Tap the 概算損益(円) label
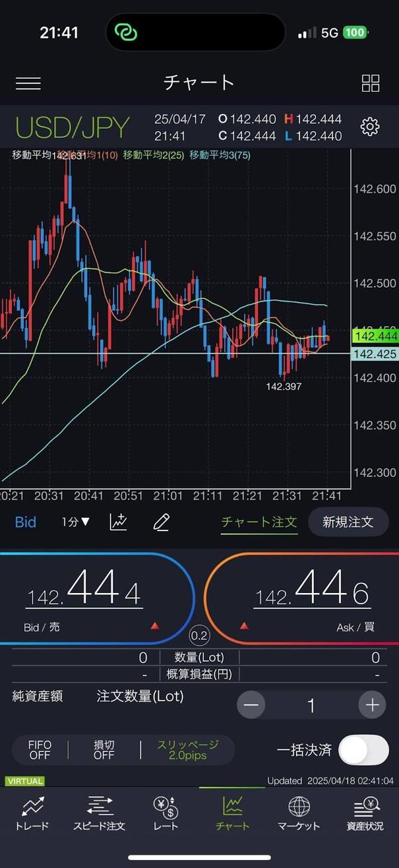The width and height of the screenshot is (399, 868). click(199, 674)
